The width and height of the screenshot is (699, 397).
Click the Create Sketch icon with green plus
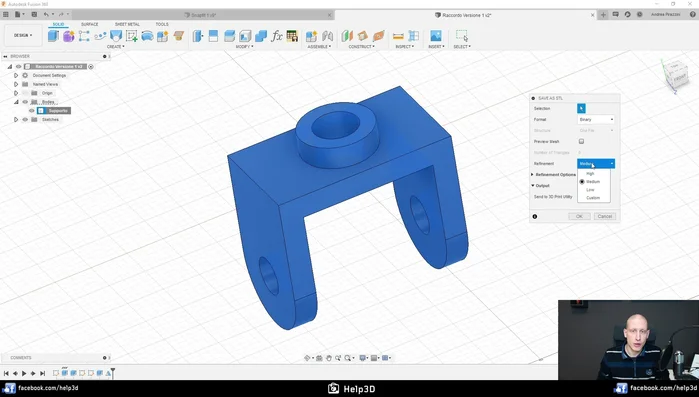[132, 36]
